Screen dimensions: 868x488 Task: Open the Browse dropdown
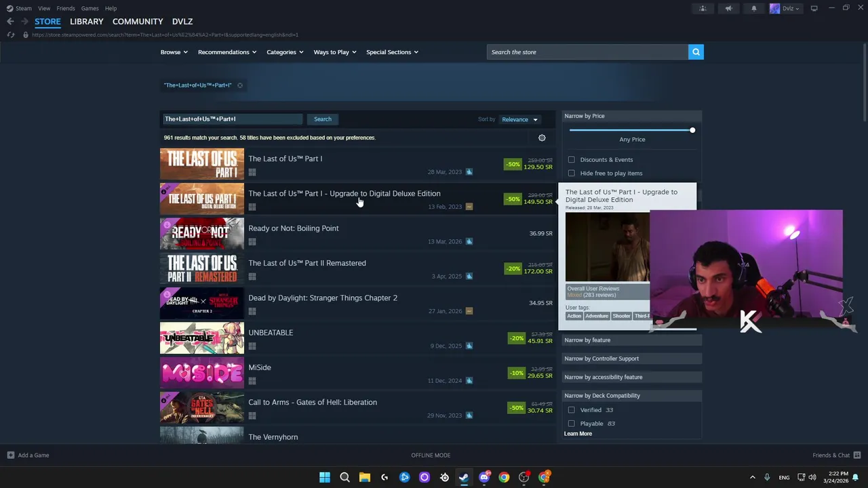[174, 52]
